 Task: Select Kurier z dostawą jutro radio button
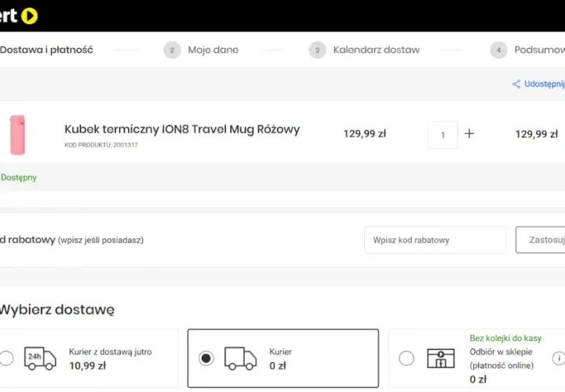click(x=6, y=358)
